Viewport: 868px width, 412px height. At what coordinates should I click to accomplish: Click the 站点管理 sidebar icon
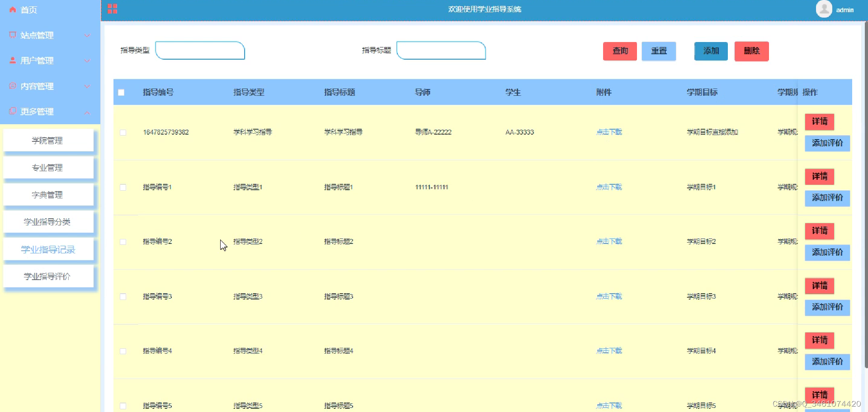click(x=13, y=35)
